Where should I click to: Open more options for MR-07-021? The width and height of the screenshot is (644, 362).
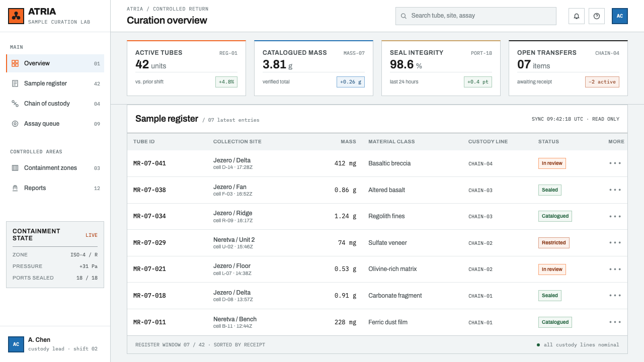(615, 269)
